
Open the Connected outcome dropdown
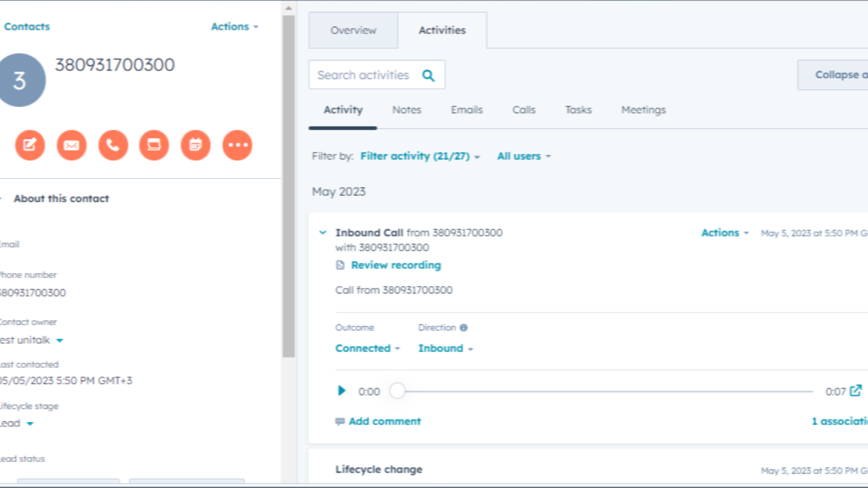[367, 348]
